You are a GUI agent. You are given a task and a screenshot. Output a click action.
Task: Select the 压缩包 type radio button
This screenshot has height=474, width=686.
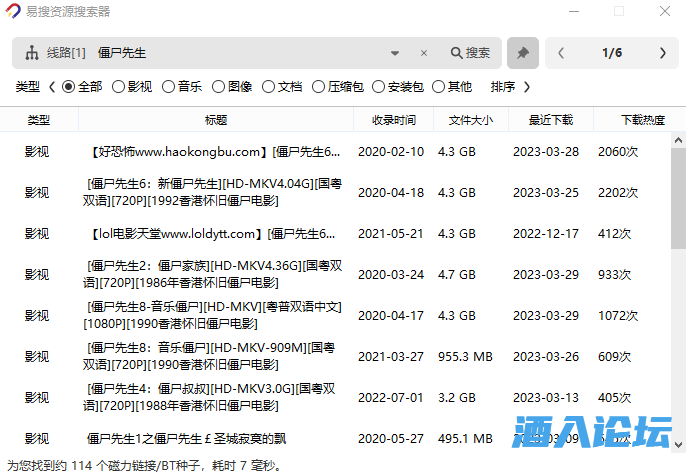click(x=320, y=87)
